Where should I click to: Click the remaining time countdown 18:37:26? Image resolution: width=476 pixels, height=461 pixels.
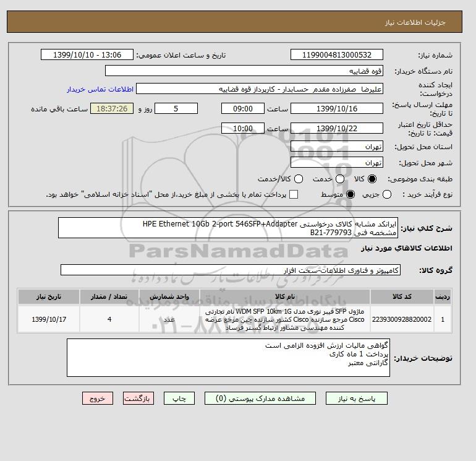(x=112, y=108)
